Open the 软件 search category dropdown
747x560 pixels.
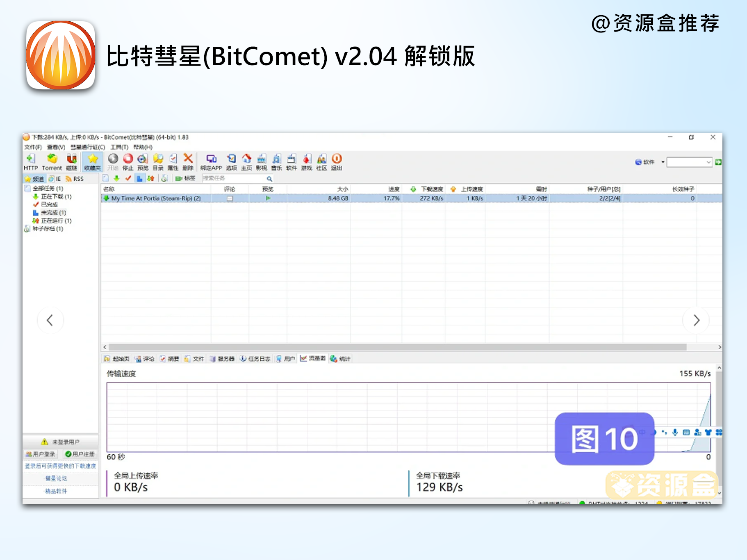(x=650, y=162)
